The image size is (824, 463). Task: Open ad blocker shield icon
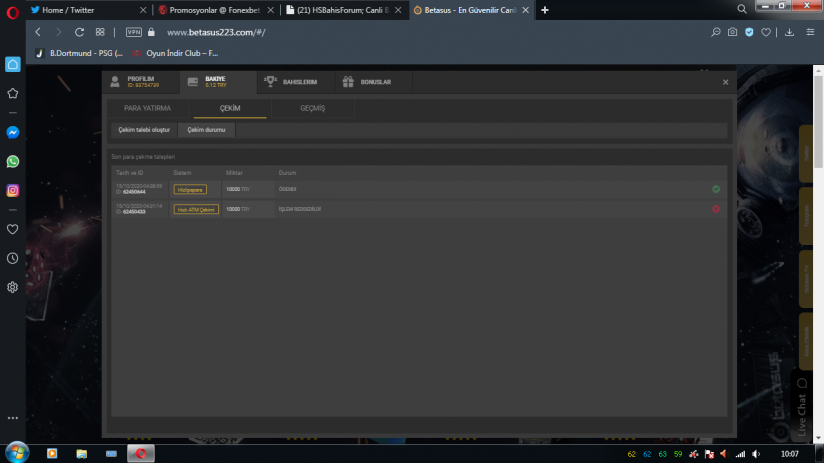coord(749,32)
